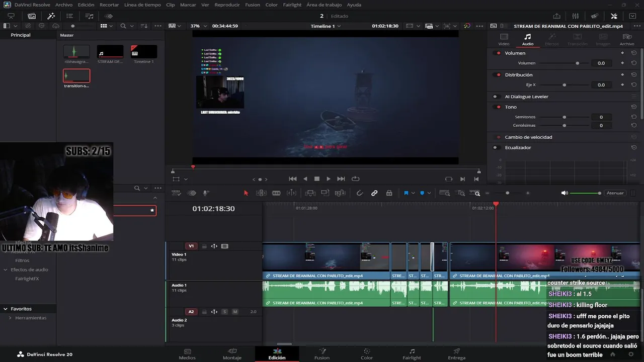
Task: Open the marker color dropdown arrow
Action: click(x=429, y=193)
